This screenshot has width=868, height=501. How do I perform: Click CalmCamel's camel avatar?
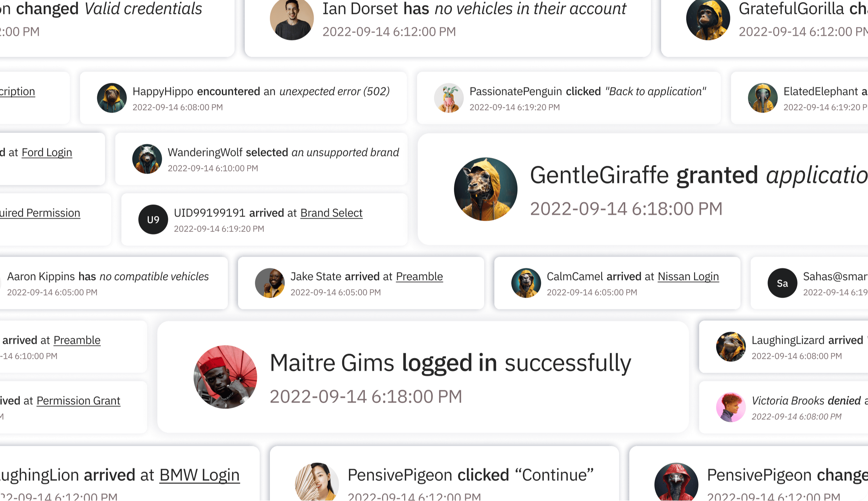[526, 283]
